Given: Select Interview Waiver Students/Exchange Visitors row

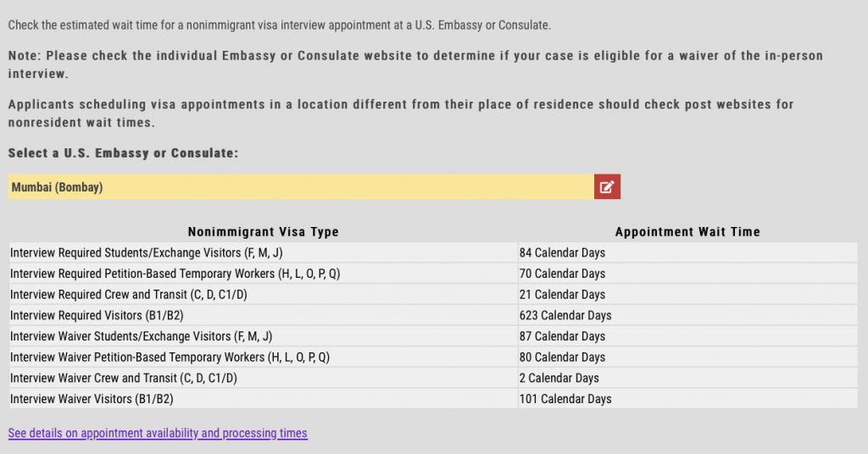Looking at the screenshot, I should tap(433, 336).
